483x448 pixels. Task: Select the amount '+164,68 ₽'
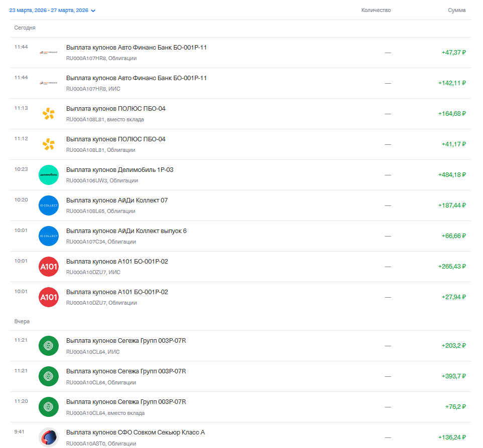[452, 114]
